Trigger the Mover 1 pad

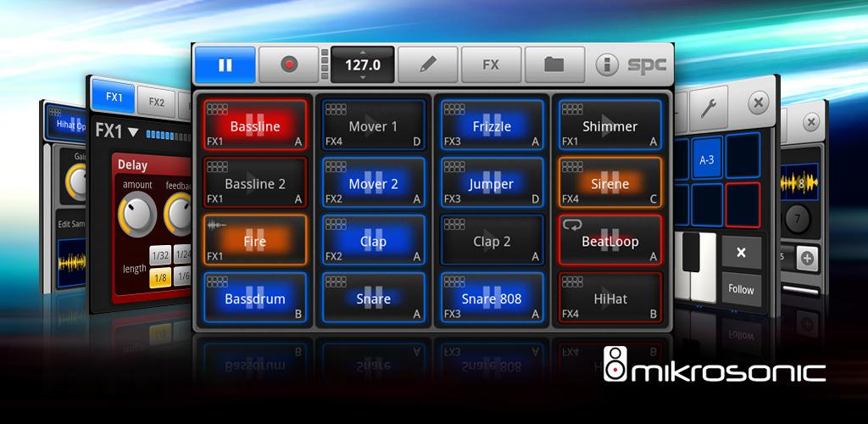[373, 126]
